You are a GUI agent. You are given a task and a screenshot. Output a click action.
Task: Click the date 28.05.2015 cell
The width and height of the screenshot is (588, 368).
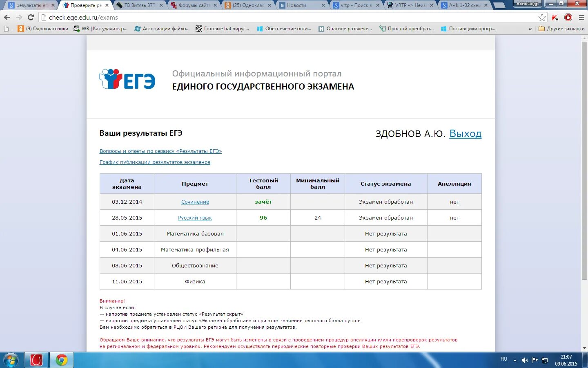[x=127, y=218]
